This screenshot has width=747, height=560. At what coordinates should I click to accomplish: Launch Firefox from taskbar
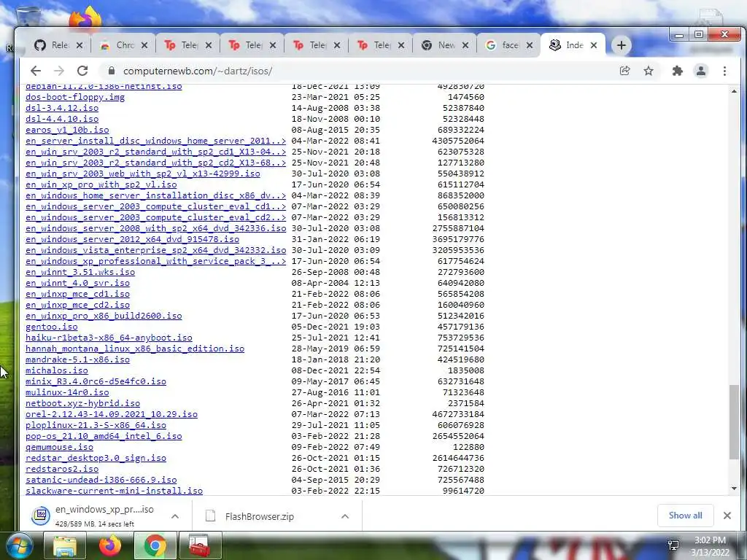(x=110, y=546)
